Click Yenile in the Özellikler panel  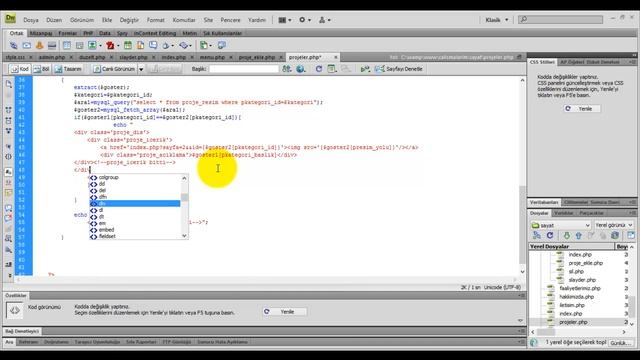coord(283,311)
